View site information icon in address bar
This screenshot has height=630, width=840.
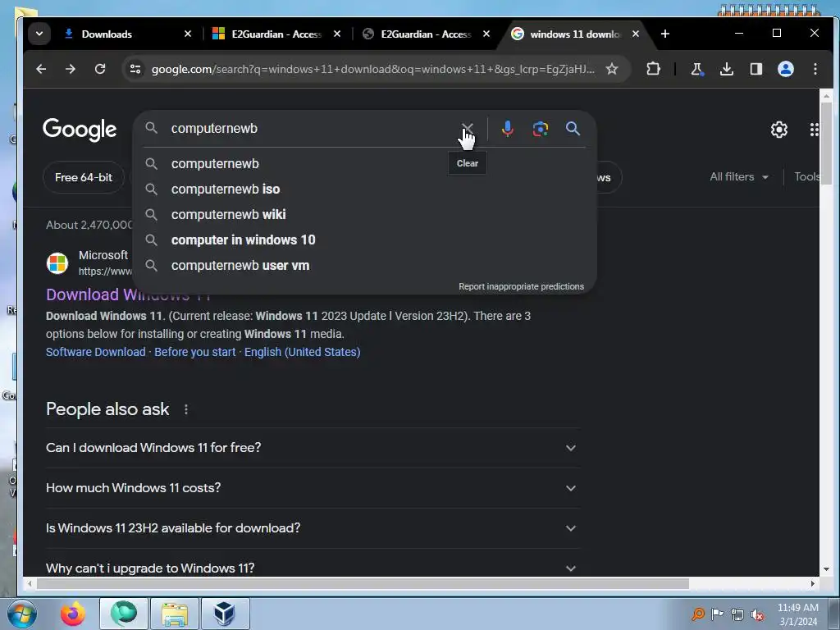coord(135,69)
